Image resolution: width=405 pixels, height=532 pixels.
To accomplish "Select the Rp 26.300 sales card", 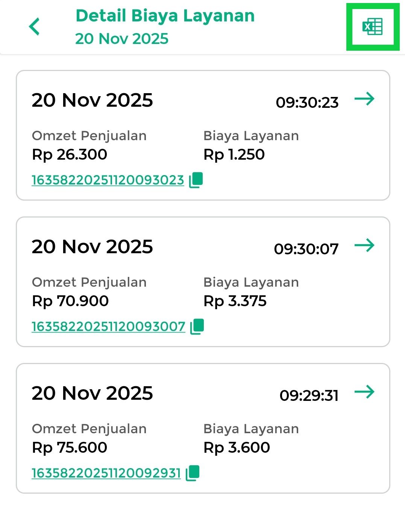I will (203, 120).
